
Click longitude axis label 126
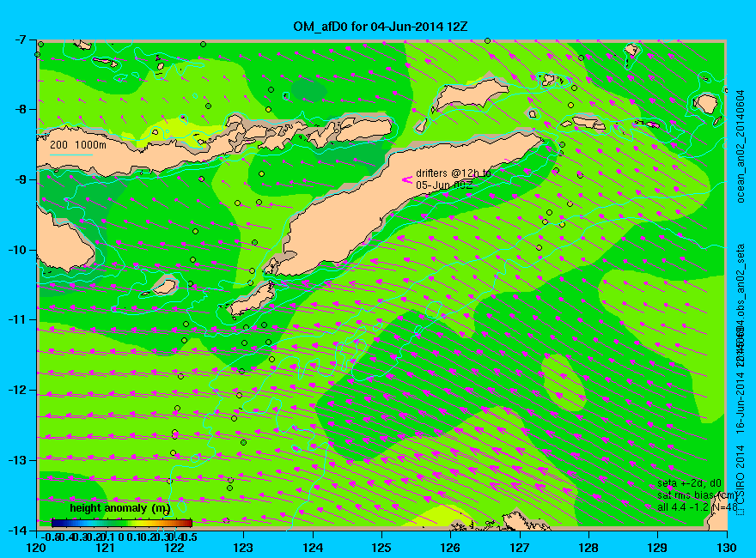pyautogui.click(x=451, y=548)
